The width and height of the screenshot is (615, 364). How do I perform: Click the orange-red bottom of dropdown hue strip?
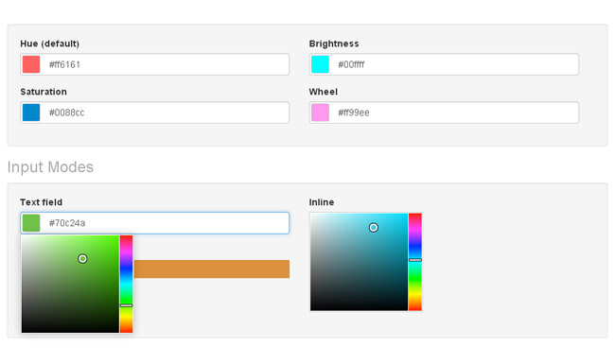tap(126, 326)
